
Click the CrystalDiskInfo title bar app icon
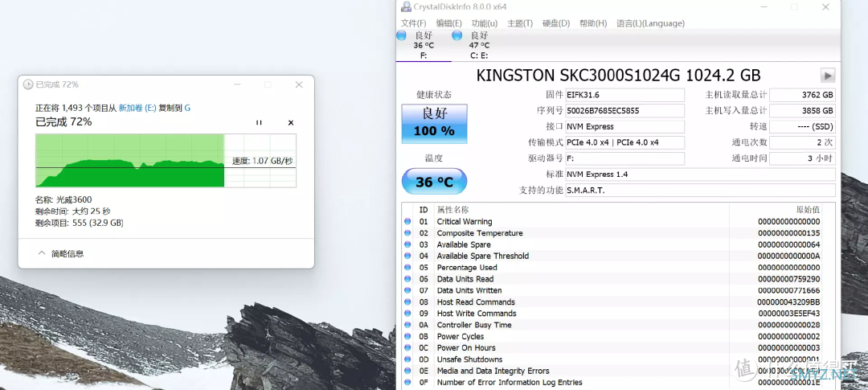coord(406,6)
